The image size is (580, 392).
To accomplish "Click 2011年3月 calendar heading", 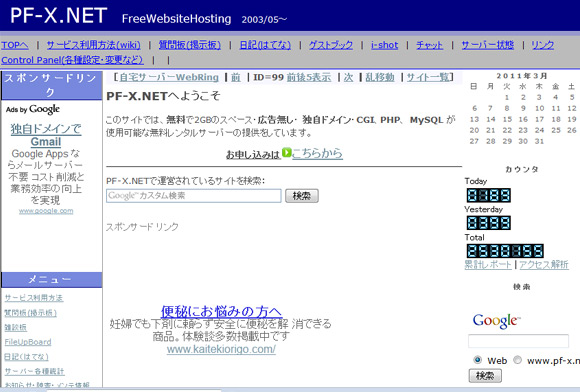I will (522, 76).
